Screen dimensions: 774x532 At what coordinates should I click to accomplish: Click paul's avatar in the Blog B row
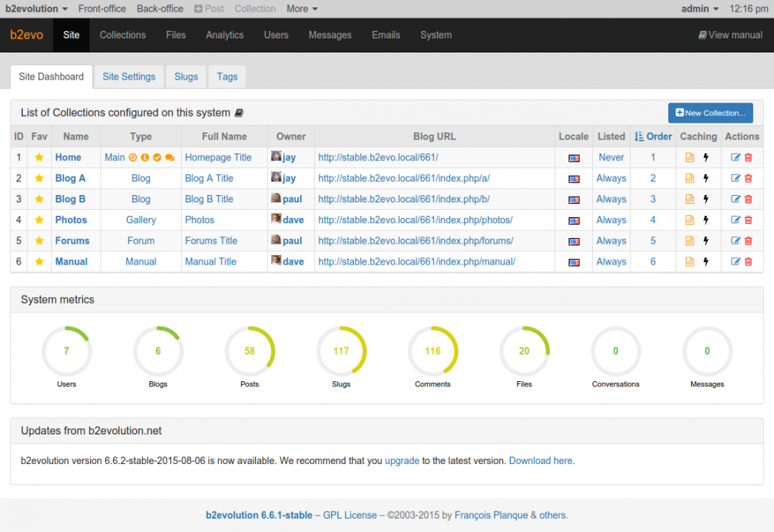click(276, 198)
